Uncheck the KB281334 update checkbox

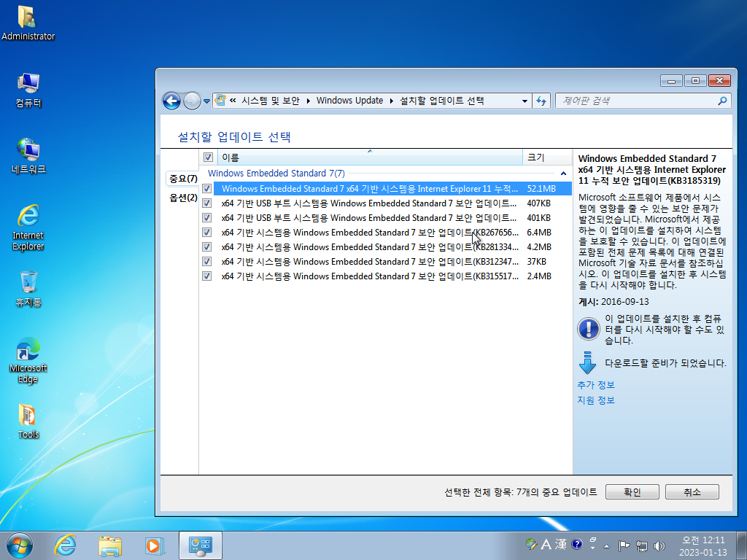[x=206, y=246]
